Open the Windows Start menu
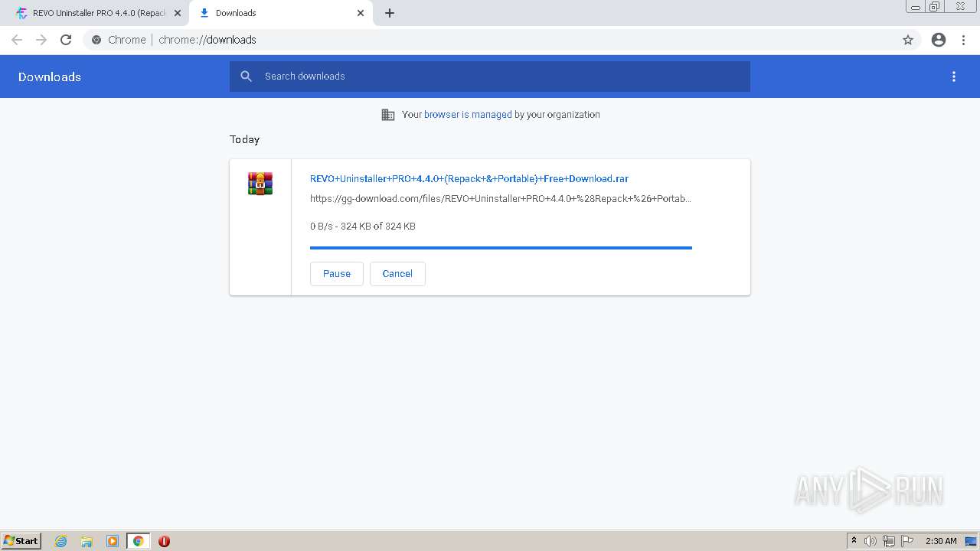Image resolution: width=980 pixels, height=551 pixels. tap(21, 541)
